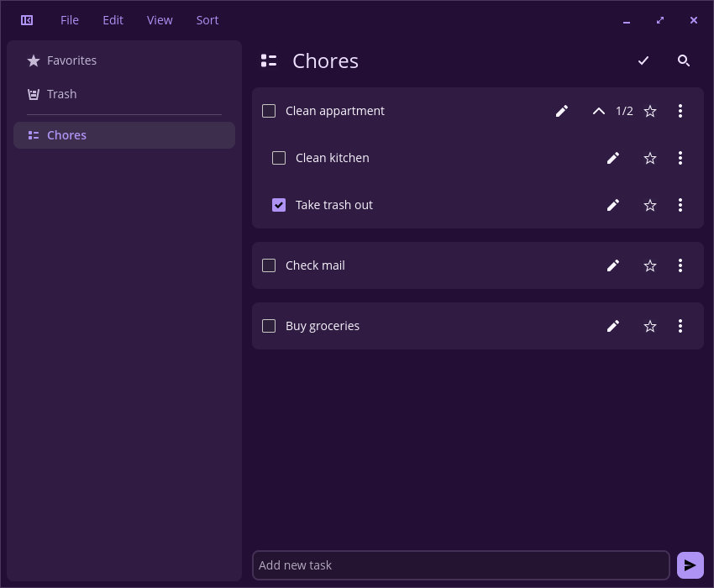Open more options for Buy groceries
The height and width of the screenshot is (588, 714).
pos(680,326)
